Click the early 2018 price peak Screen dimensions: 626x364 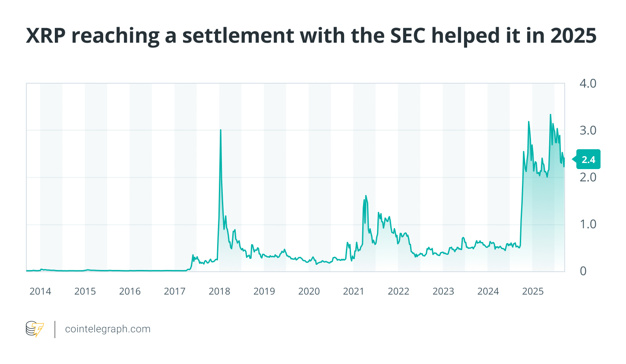221,130
